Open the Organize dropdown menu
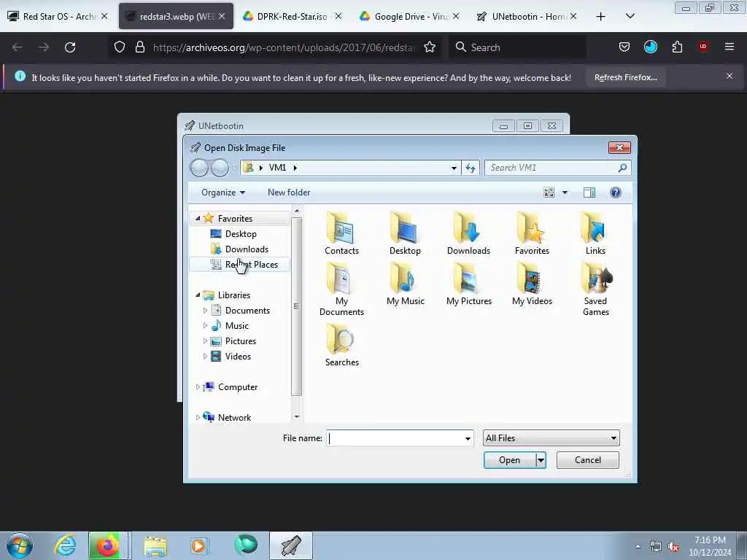Viewport: 747px width, 560px height. tap(223, 192)
